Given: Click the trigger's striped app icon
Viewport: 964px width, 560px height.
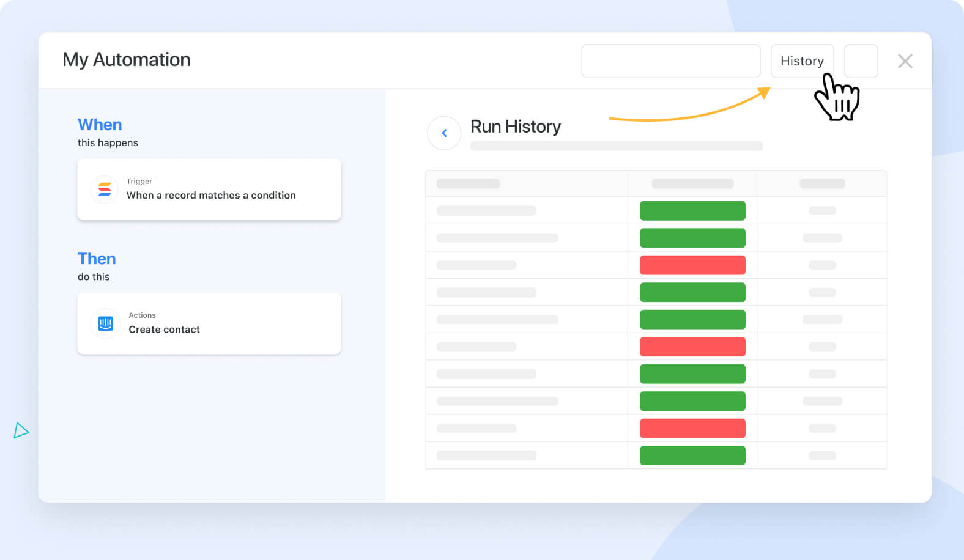Looking at the screenshot, I should click(x=105, y=190).
